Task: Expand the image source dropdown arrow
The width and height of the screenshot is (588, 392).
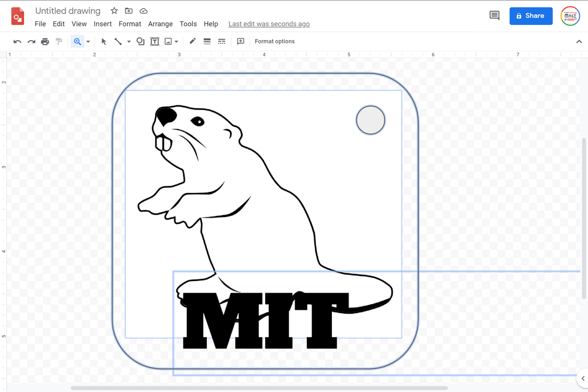Action: (176, 42)
